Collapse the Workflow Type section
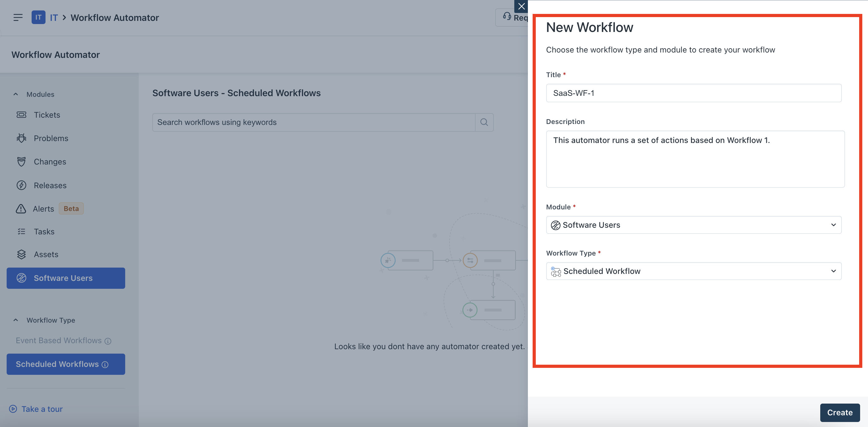 [15, 320]
